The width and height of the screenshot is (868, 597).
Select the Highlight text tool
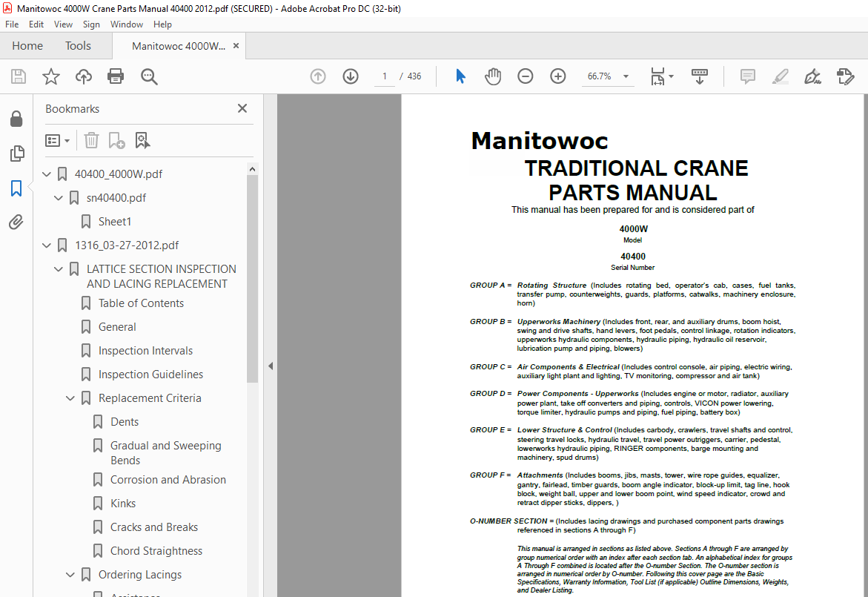click(x=781, y=76)
